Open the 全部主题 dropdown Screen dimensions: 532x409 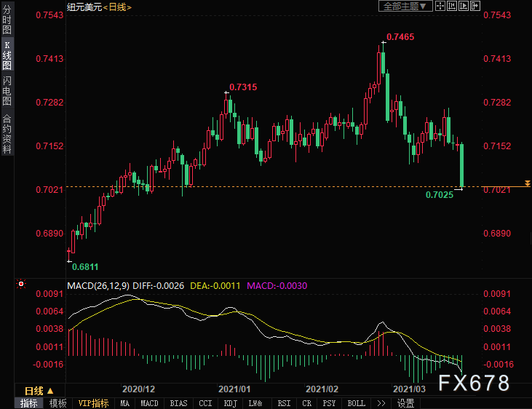click(x=406, y=6)
